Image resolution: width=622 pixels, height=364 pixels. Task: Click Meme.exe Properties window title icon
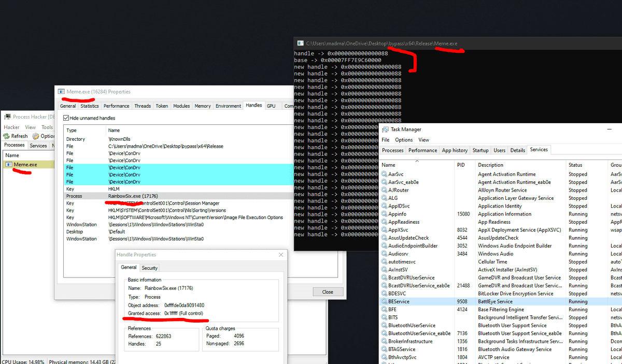click(x=61, y=92)
